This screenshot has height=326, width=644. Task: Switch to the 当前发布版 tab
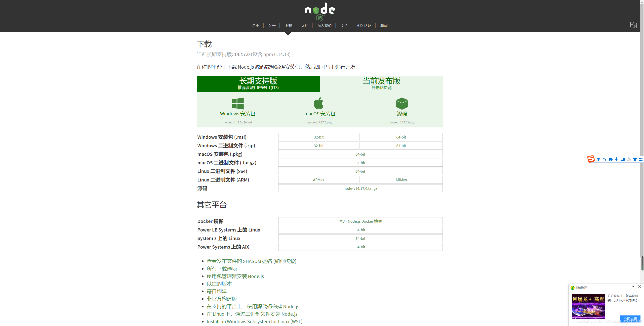(x=381, y=83)
